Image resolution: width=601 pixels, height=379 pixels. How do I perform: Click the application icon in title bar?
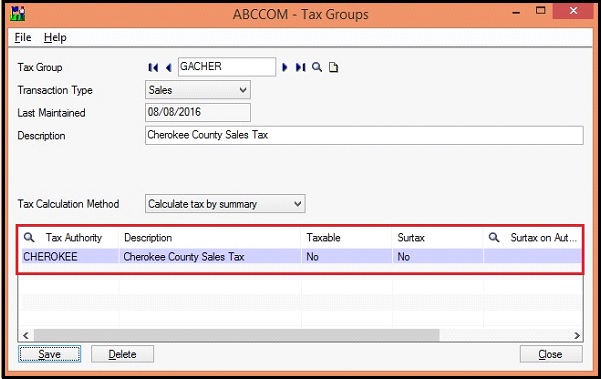coord(17,13)
